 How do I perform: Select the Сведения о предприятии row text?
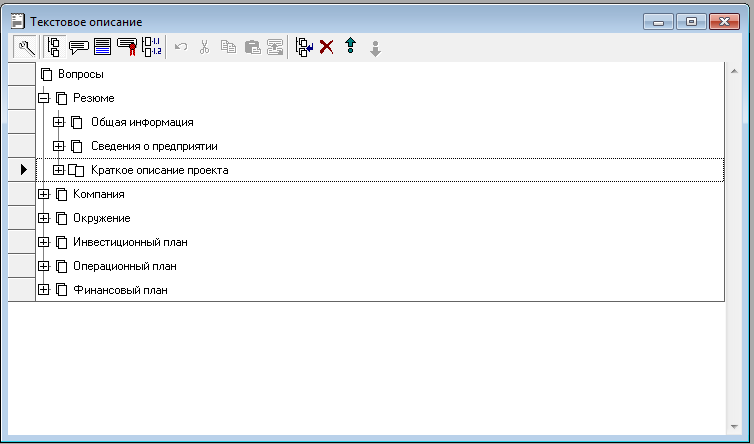pyautogui.click(x=154, y=146)
